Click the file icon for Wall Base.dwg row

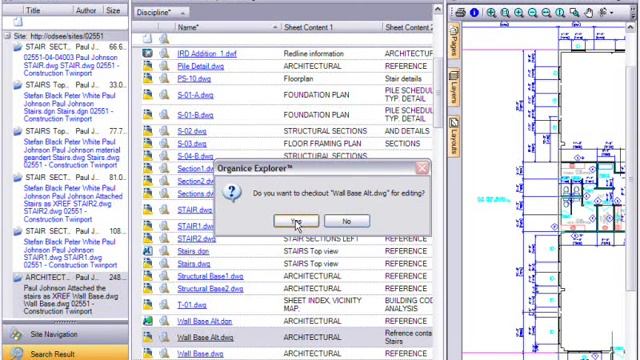(147, 353)
